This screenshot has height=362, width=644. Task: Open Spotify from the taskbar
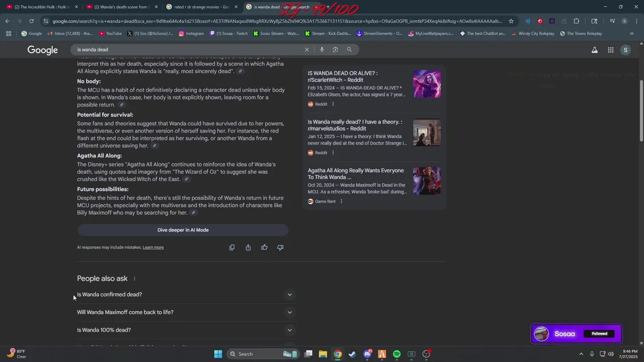(x=396, y=354)
